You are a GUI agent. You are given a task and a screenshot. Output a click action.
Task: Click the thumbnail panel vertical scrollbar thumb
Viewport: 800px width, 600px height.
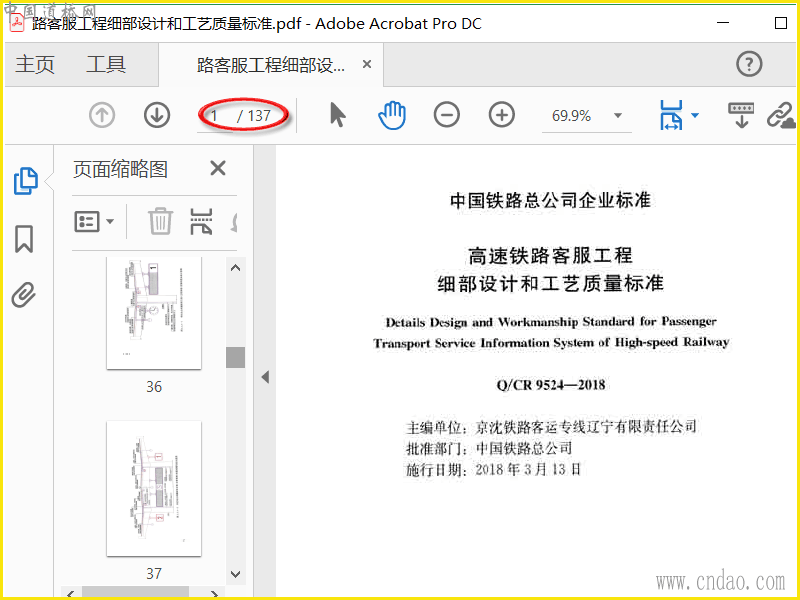click(x=235, y=357)
